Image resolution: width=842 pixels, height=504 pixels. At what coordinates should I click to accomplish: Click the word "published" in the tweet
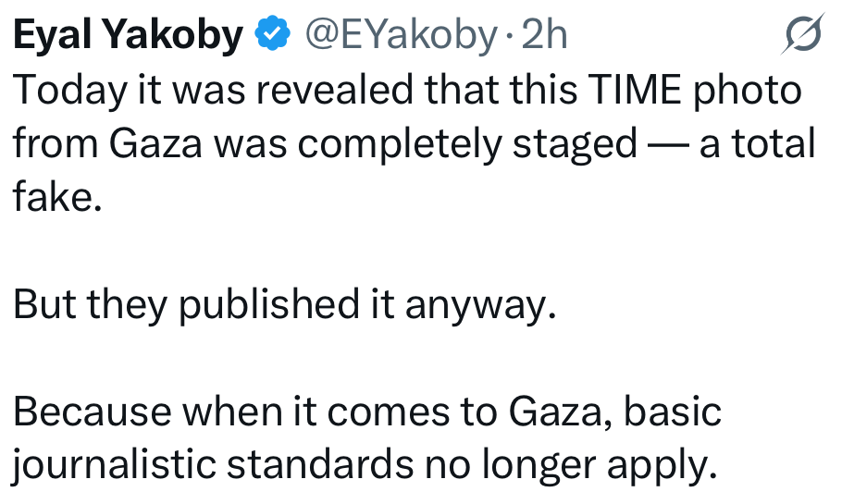pos(268,305)
